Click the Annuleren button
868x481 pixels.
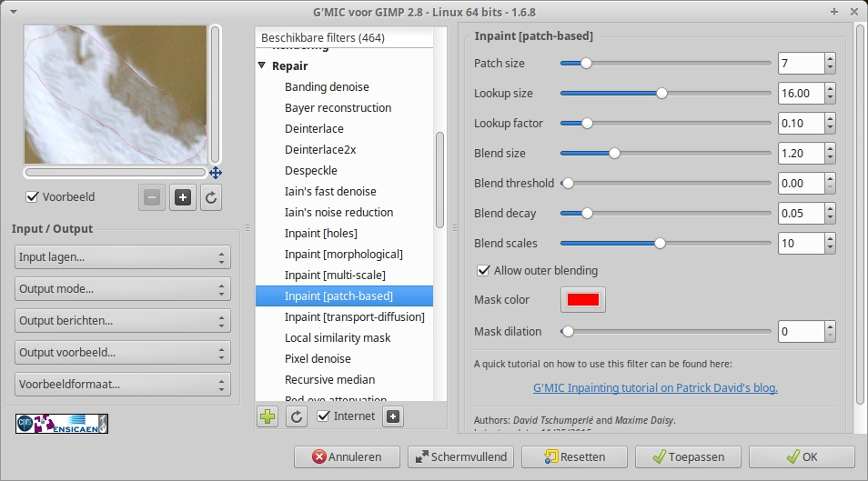click(x=347, y=456)
